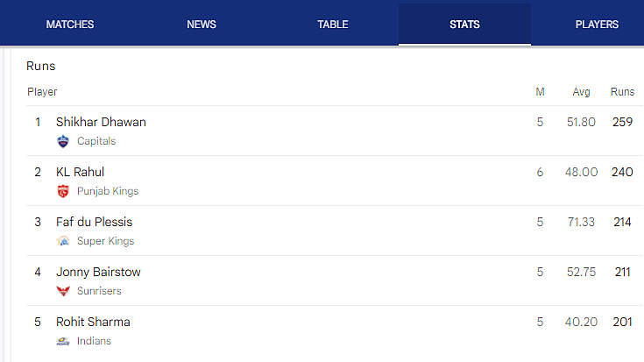Screen dimensions: 644x362
Task: Click the Punjab Kings team name
Action: [x=108, y=191]
